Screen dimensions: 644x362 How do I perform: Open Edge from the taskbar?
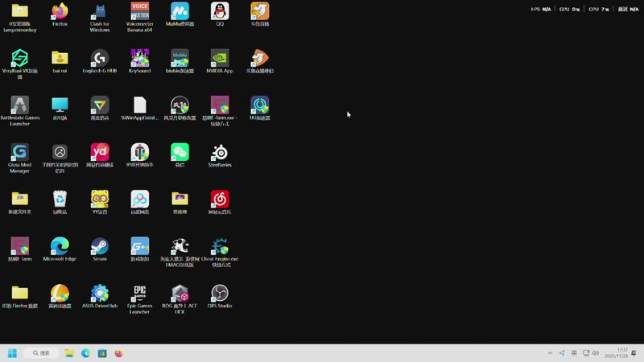coord(85,353)
